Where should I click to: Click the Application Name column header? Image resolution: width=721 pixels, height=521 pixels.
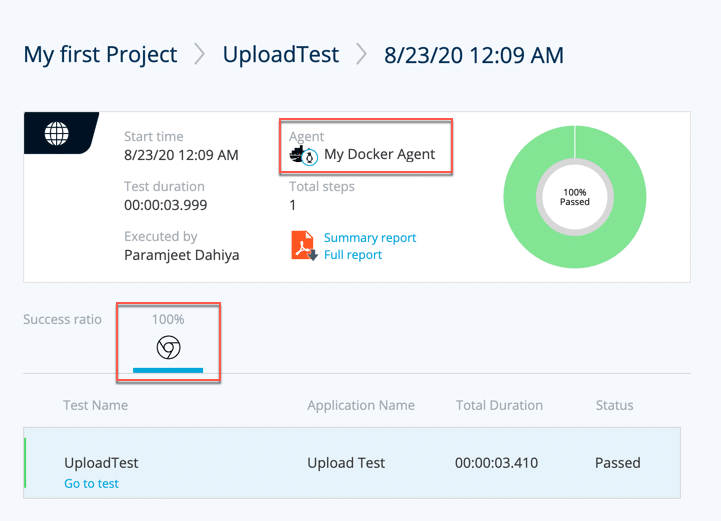(361, 405)
